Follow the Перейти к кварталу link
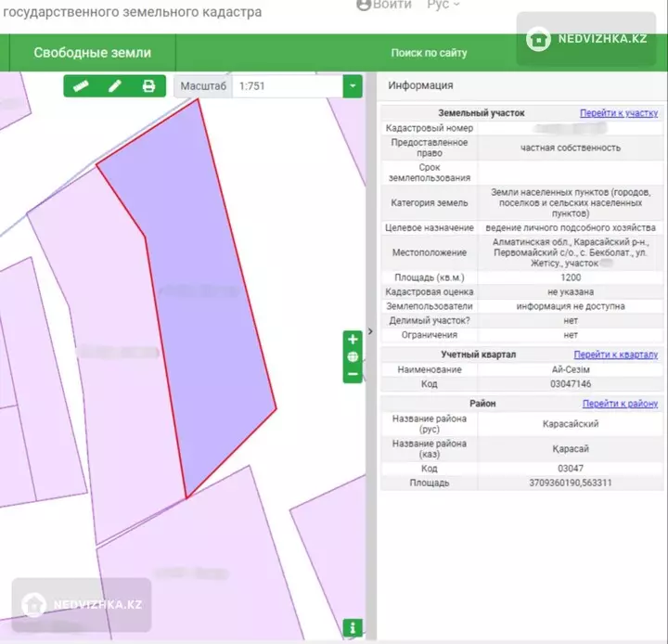Image resolution: width=668 pixels, height=644 pixels. point(616,354)
